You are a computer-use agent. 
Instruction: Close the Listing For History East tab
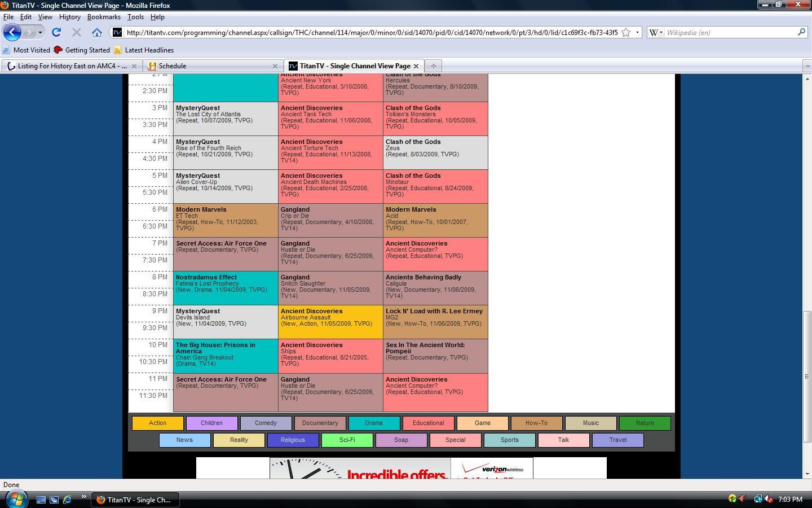tap(134, 66)
